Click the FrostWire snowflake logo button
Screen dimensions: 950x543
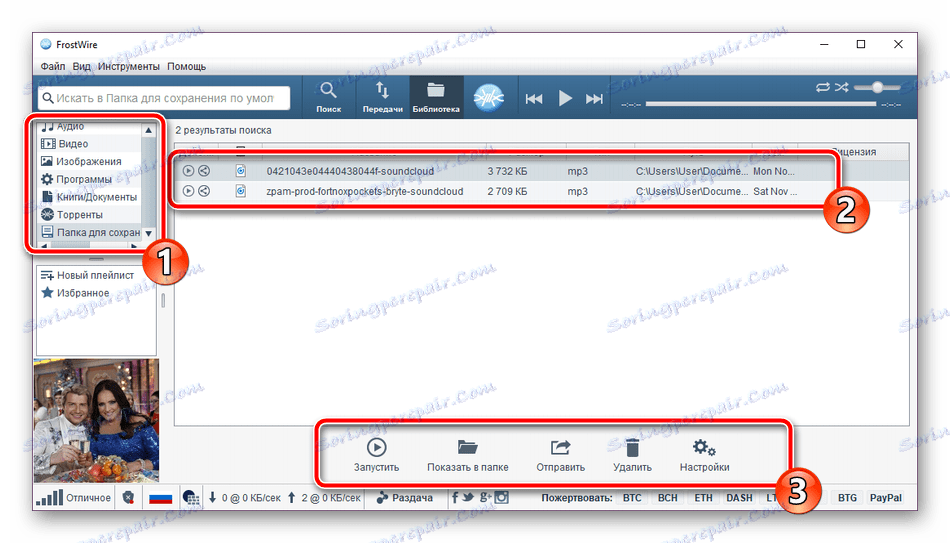(x=489, y=98)
